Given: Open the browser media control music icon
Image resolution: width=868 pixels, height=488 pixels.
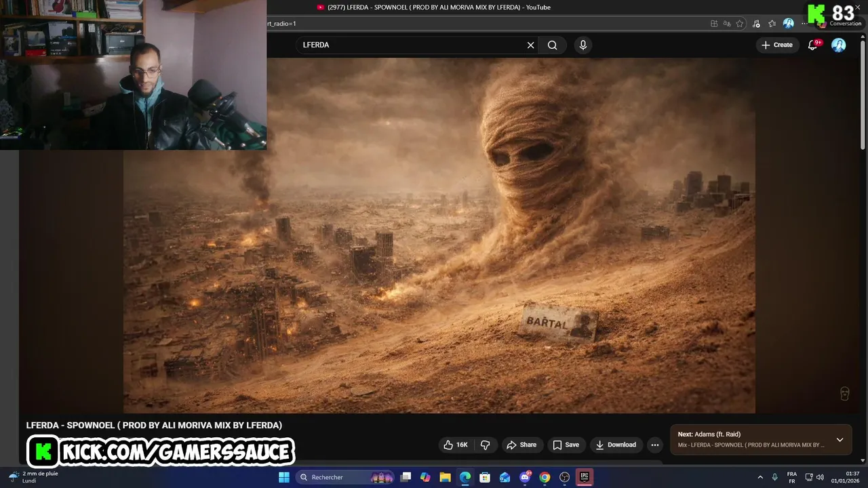Looking at the screenshot, I should pos(755,24).
